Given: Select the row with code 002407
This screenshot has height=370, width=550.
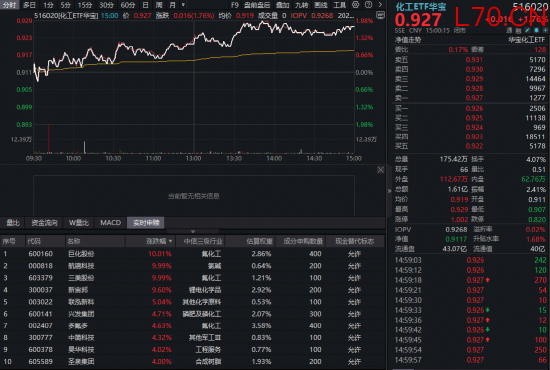Looking at the screenshot, I should point(192,326).
